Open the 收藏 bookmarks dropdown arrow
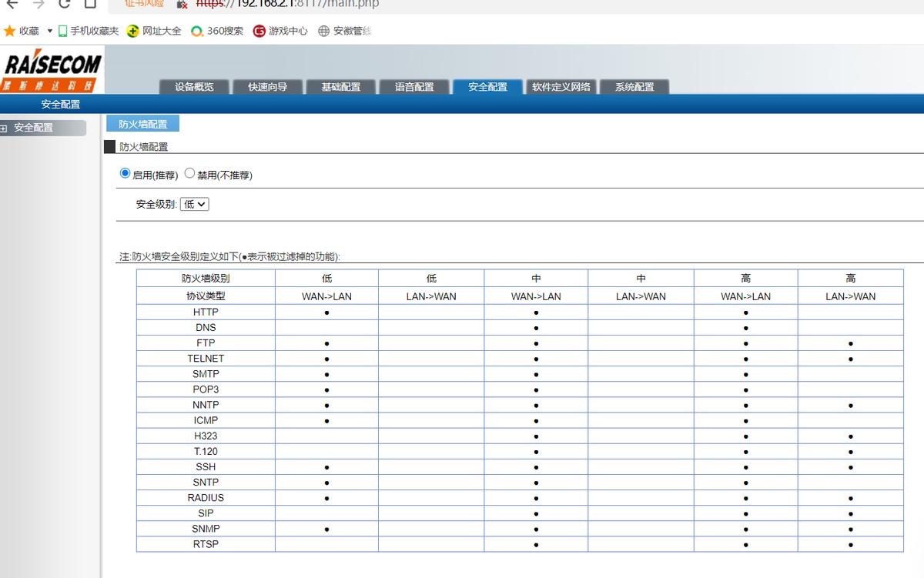The width and height of the screenshot is (924, 578). click(x=50, y=31)
